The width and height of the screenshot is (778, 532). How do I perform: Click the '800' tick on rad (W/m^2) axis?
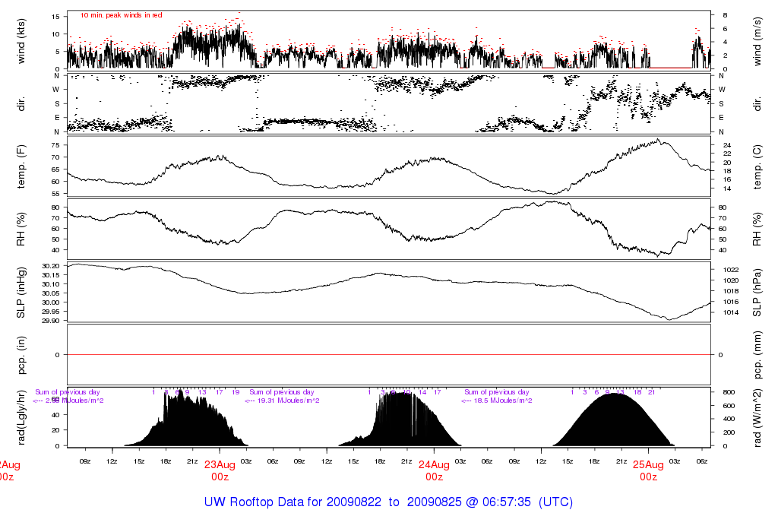[x=729, y=392]
